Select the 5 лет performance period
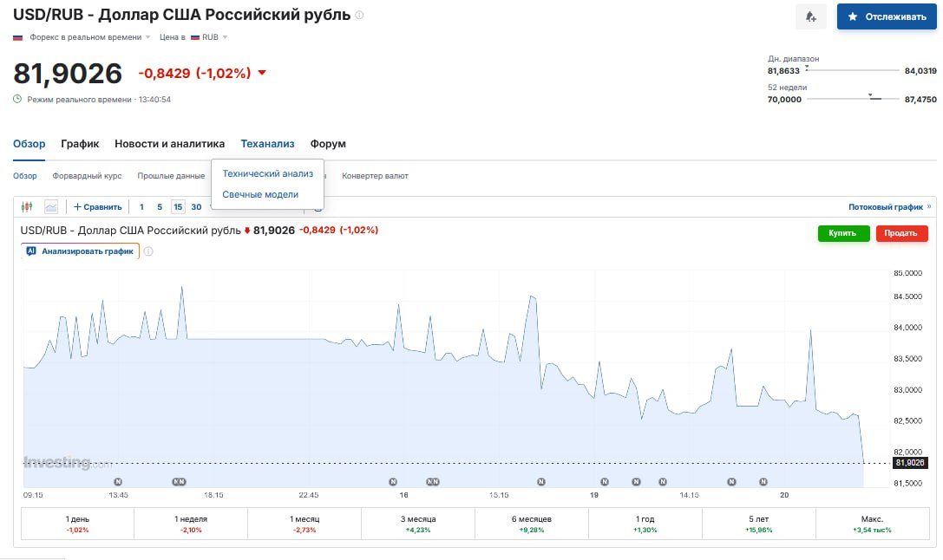The image size is (943, 560). point(759,524)
